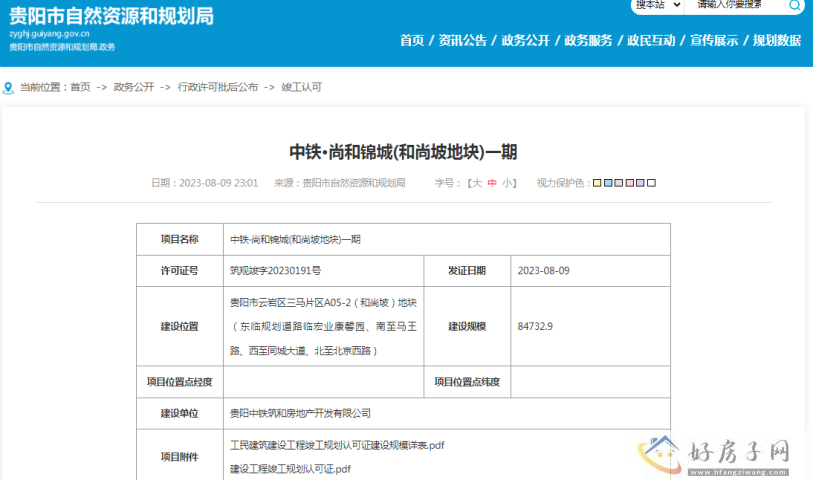Click the 项目位置点经度 header cell
The width and height of the screenshot is (813, 480).
179,382
